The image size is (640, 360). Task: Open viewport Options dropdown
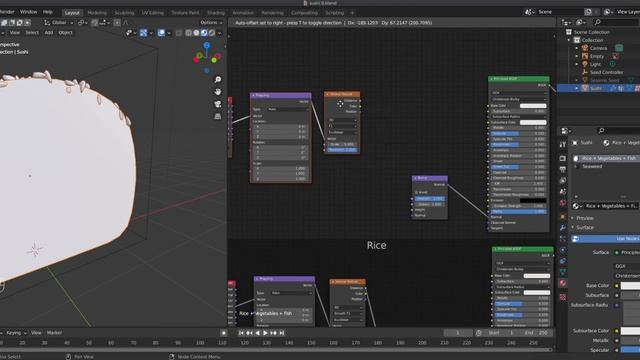(211, 23)
